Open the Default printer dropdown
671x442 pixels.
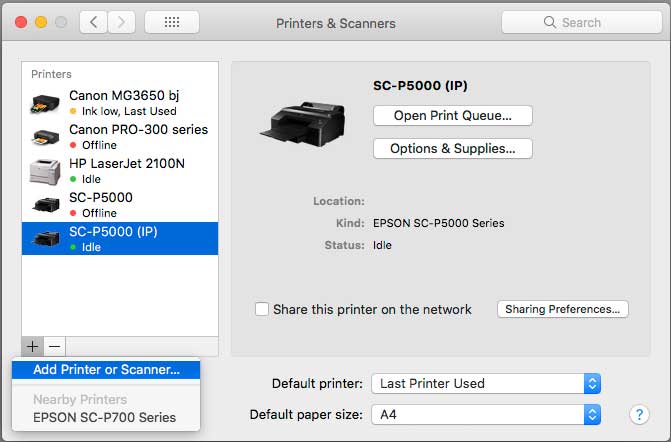(x=486, y=383)
